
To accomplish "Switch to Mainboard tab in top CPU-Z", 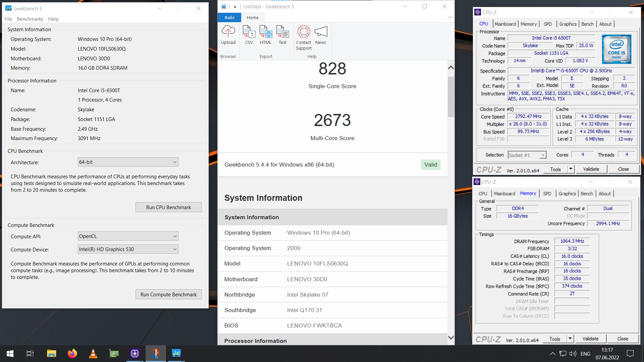I will [505, 24].
